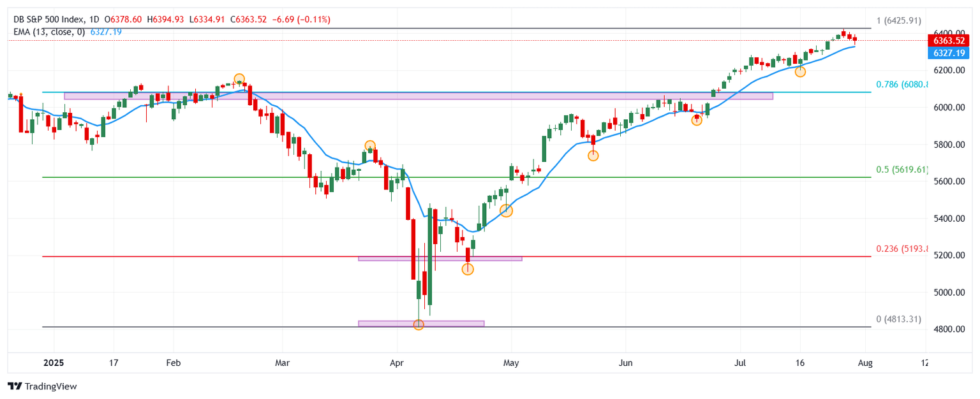Select the orange circle marker at February peak
This screenshot has height=399, width=980.
[x=239, y=80]
